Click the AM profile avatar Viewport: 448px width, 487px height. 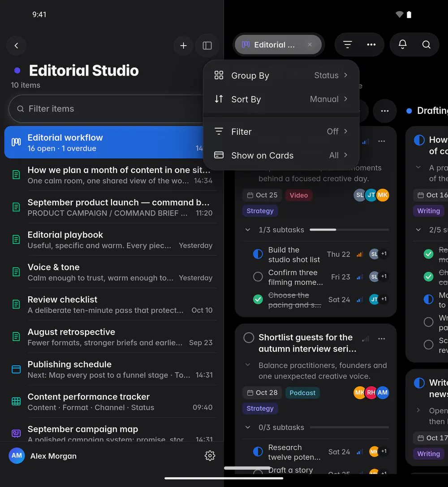click(17, 456)
